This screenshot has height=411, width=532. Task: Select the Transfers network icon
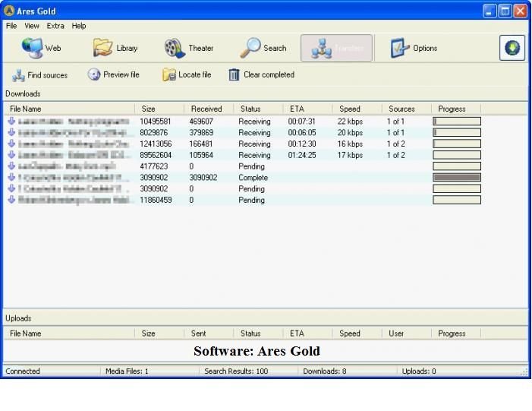tap(323, 48)
